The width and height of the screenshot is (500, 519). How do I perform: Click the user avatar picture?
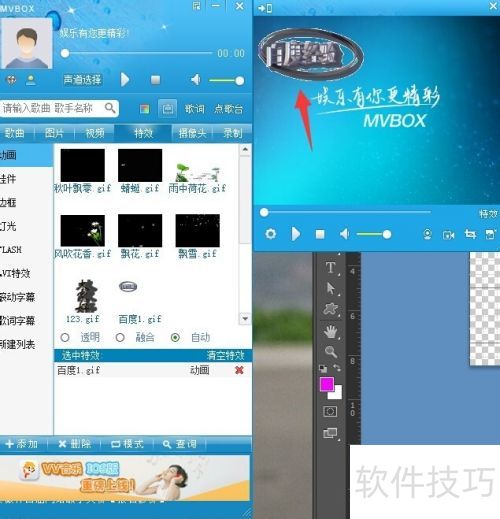[x=26, y=44]
